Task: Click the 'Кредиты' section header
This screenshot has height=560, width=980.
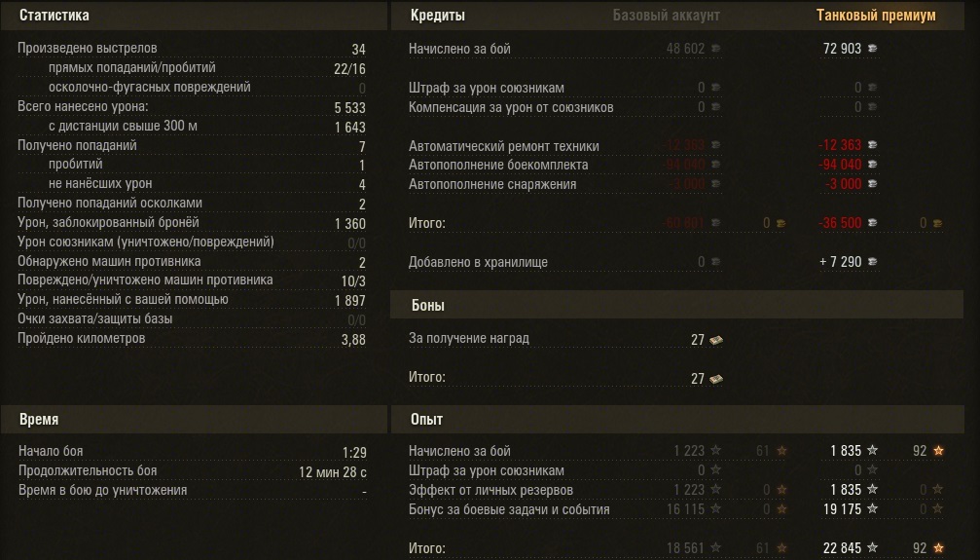Action: tap(437, 16)
